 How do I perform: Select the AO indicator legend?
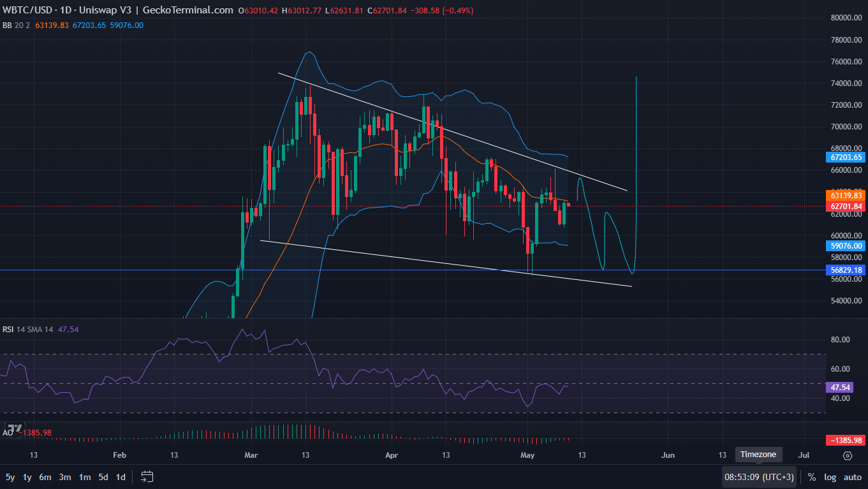point(8,432)
